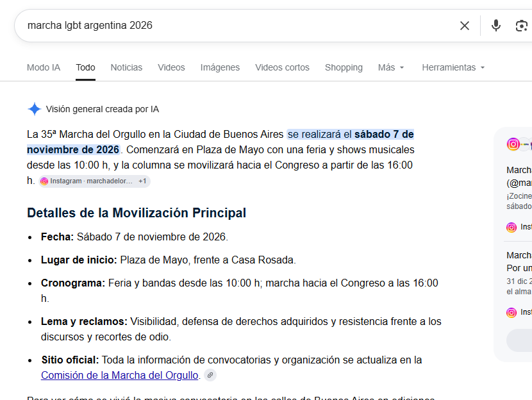Viewport: 532px width, 400px height.
Task: Expand the Más dropdown menu
Action: (391, 67)
